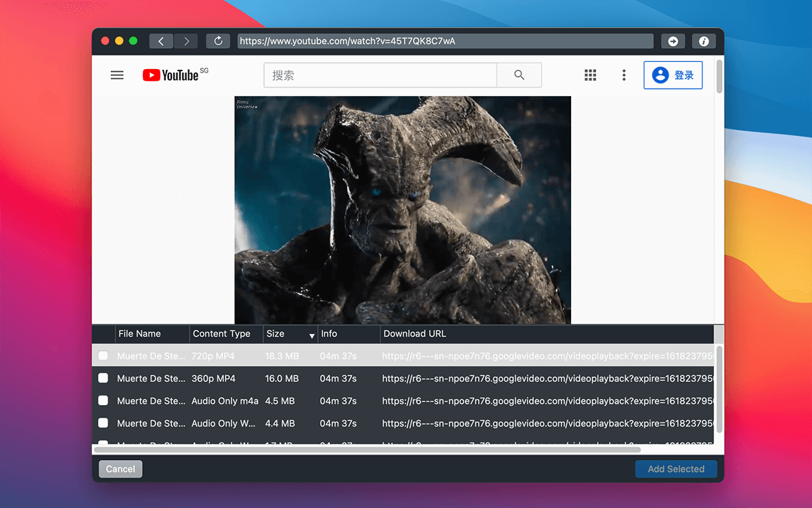Click the file name in the 360p row

click(x=151, y=378)
